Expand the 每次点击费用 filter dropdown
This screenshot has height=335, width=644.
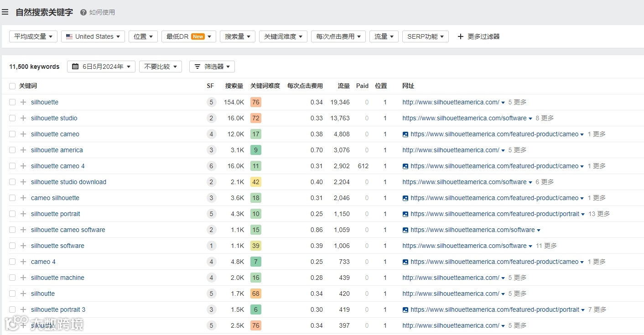(x=338, y=36)
